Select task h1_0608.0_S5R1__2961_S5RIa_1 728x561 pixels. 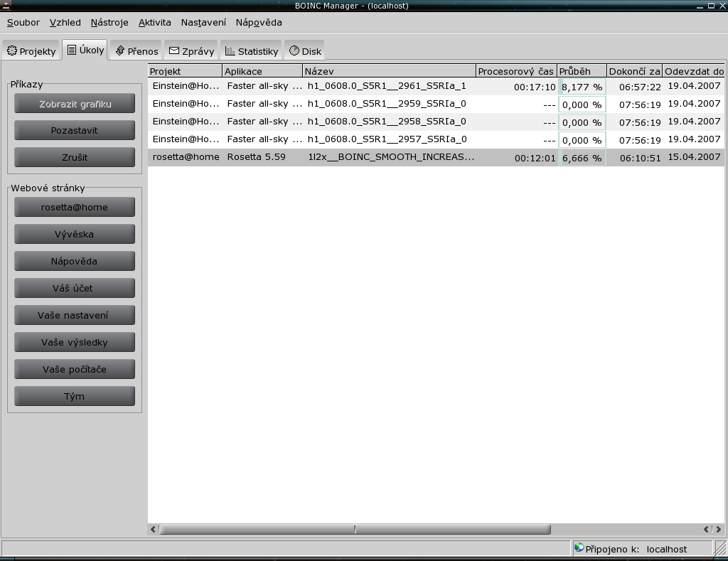(387, 86)
